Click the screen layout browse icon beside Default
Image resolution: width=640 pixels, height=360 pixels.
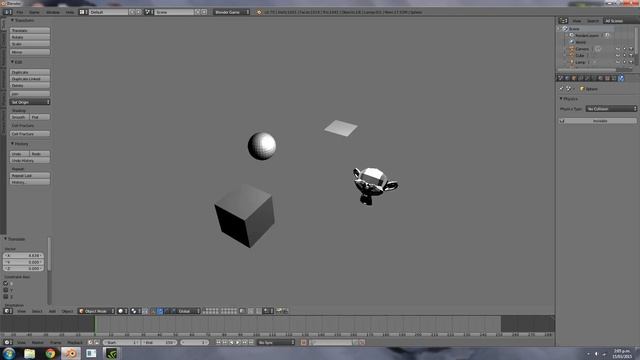pyautogui.click(x=83, y=12)
